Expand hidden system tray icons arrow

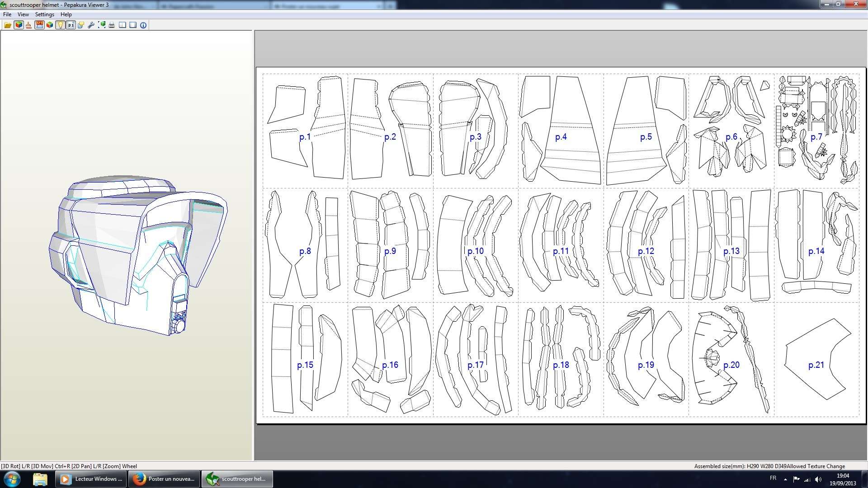(x=785, y=479)
